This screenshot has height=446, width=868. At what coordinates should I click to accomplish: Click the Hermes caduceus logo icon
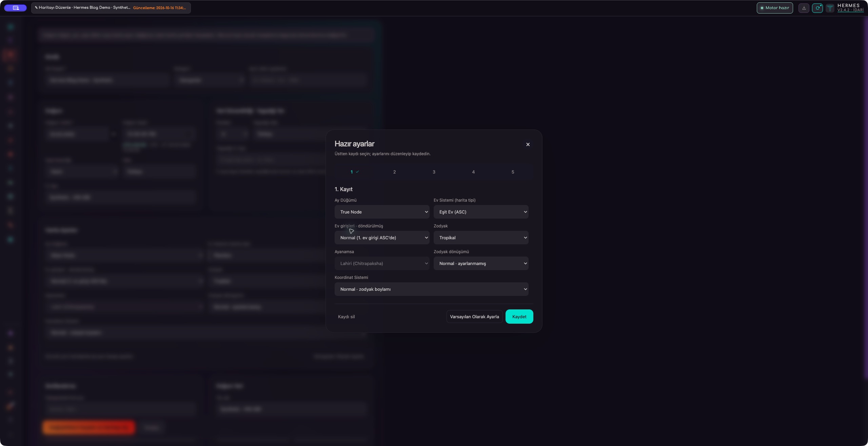830,8
